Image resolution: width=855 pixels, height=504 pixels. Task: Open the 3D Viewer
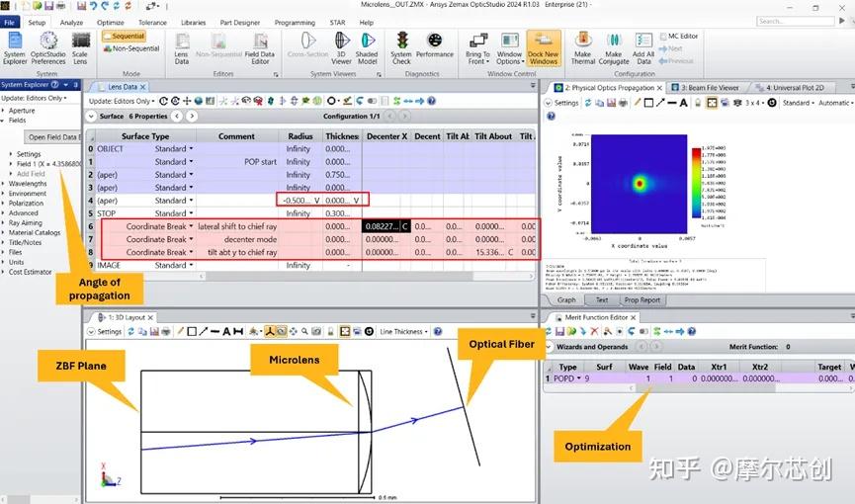pos(341,48)
